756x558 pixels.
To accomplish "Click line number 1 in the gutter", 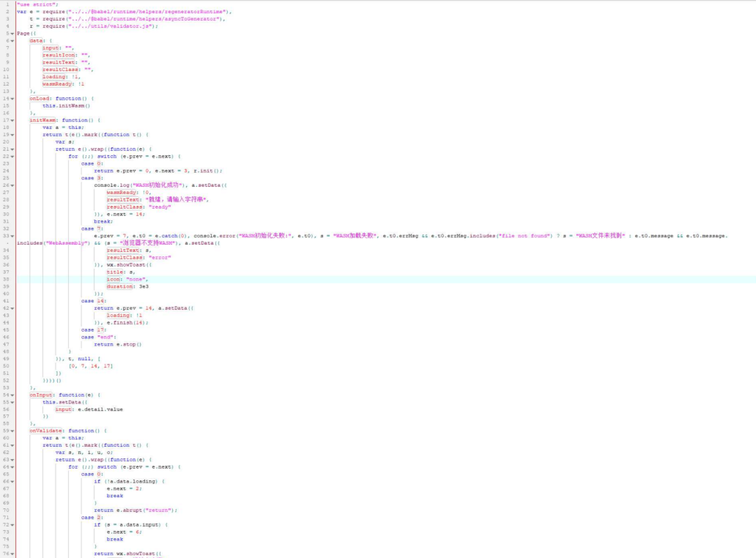I will pos(7,4).
